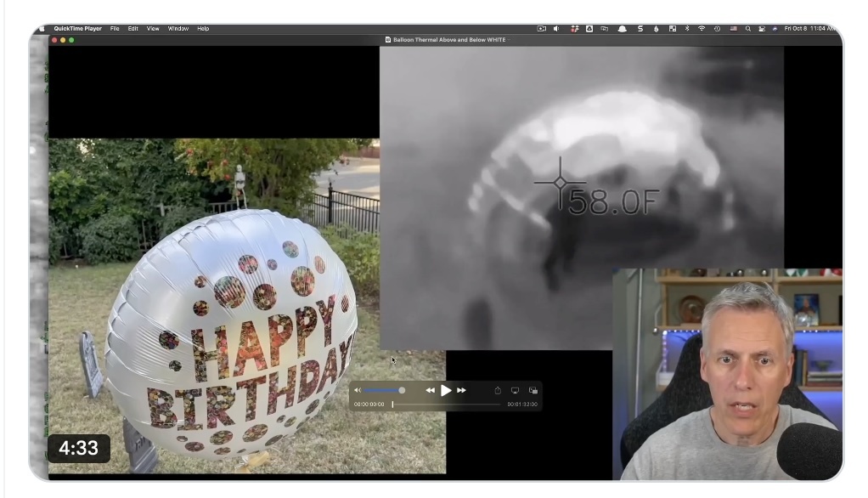Adjust the blue volume slider
The height and width of the screenshot is (498, 868).
(383, 389)
